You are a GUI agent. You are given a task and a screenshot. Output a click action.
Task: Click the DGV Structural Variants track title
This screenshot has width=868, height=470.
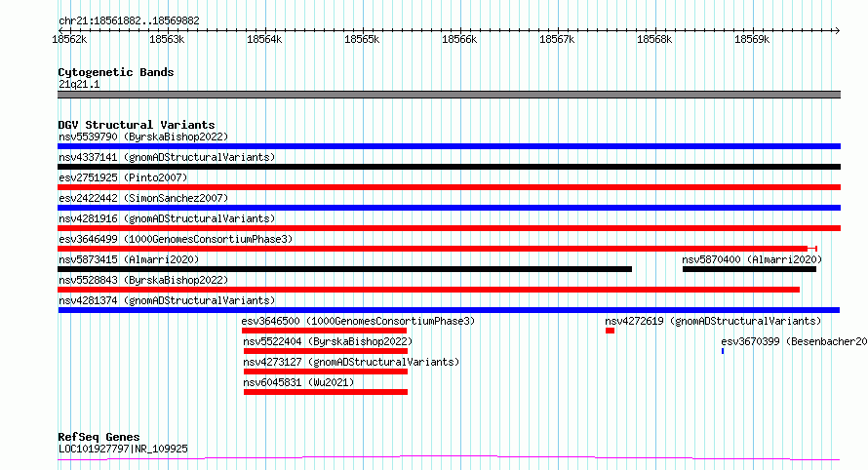point(137,125)
